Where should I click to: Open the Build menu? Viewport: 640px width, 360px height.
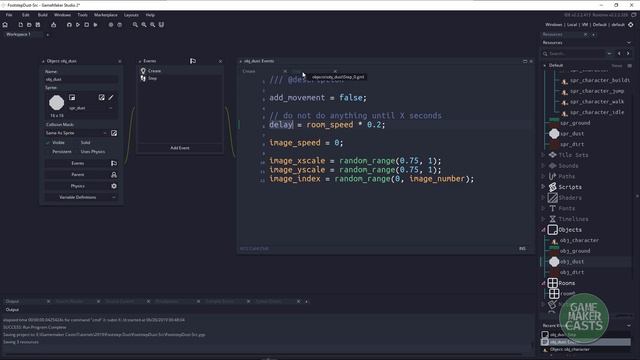click(x=42, y=15)
